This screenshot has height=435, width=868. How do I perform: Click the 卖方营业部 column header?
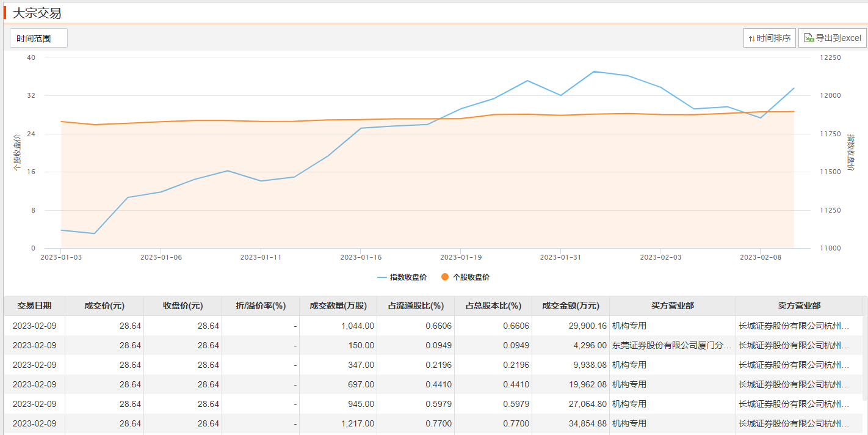tap(799, 306)
